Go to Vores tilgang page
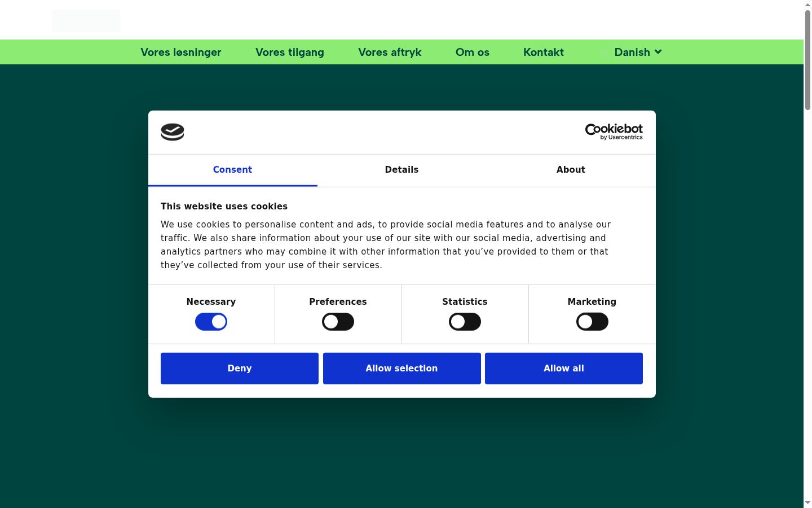The height and width of the screenshot is (508, 812). click(290, 52)
